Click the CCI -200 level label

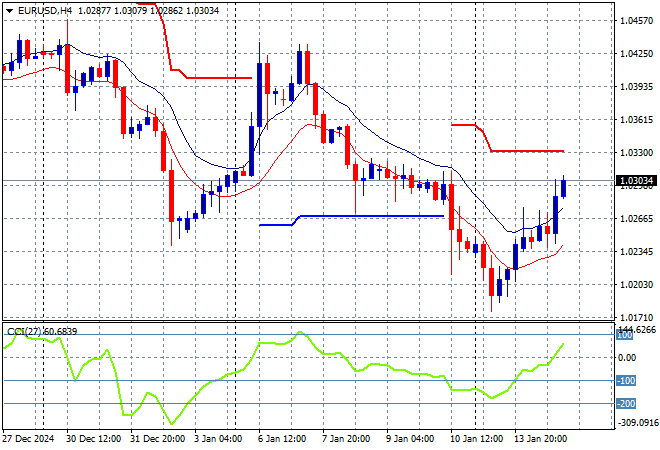(x=626, y=403)
